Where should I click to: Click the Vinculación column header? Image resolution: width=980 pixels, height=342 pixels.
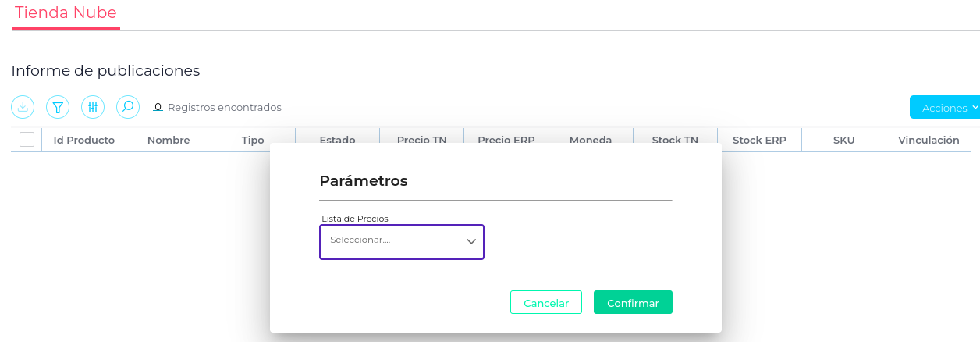929,141
